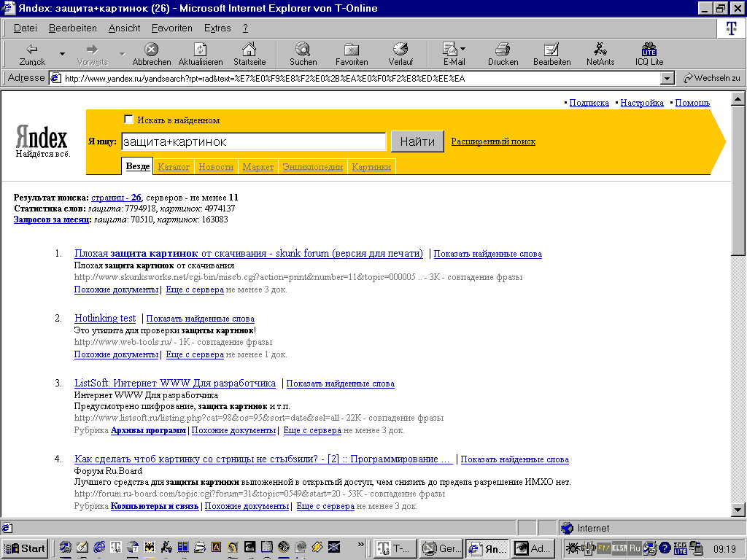Image resolution: width=747 pixels, height=560 pixels.
Task: Click the E-Mail toolbar icon
Action: pos(450,54)
